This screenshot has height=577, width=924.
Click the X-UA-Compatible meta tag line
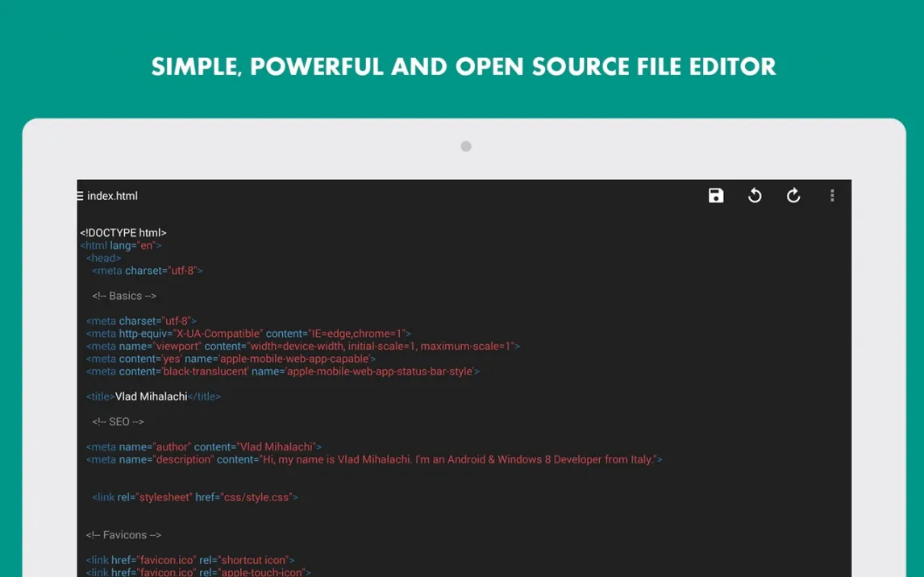(x=248, y=334)
